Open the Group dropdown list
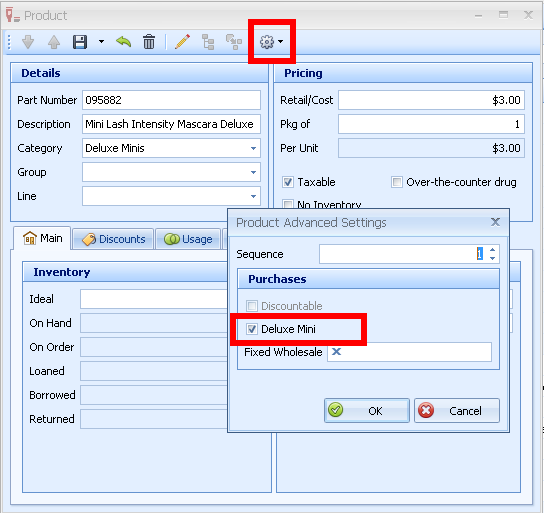The image size is (544, 513). 254,172
